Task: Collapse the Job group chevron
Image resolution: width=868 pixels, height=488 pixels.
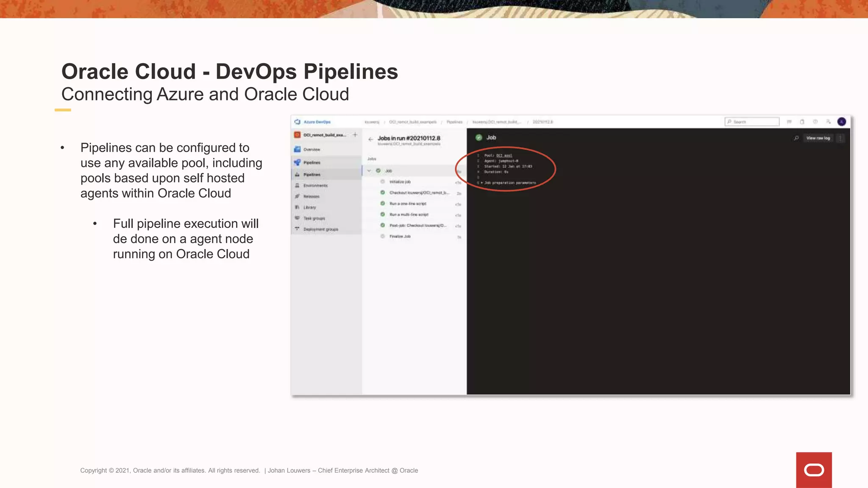Action: 369,171
